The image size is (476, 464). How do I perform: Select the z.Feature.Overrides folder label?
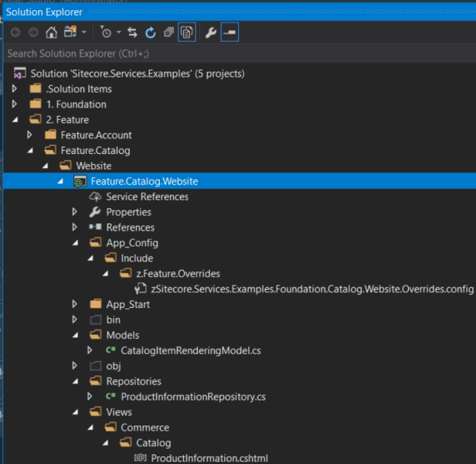[x=178, y=274]
